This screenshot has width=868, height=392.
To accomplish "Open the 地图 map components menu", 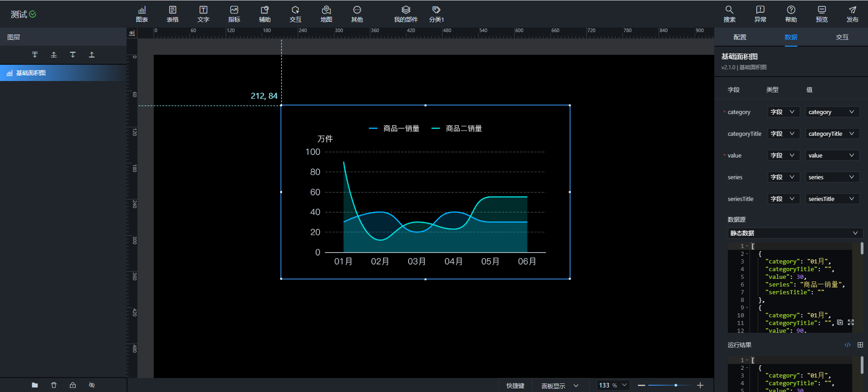I will [326, 14].
